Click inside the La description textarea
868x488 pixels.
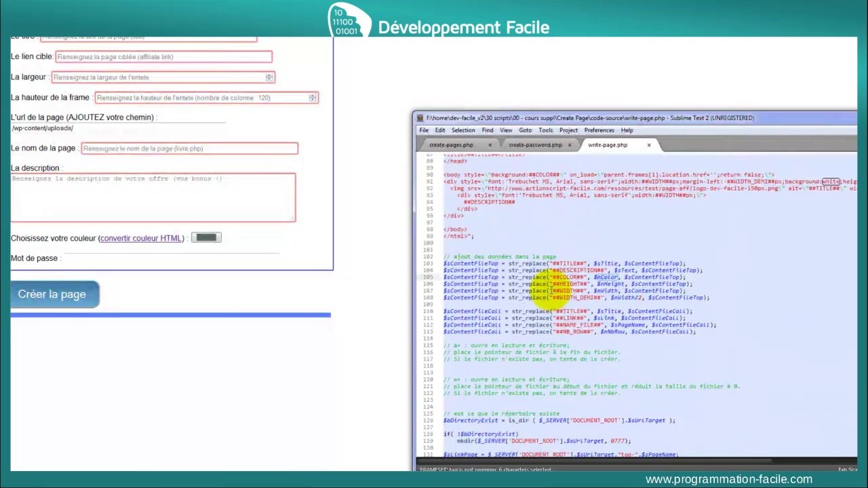[x=153, y=197]
